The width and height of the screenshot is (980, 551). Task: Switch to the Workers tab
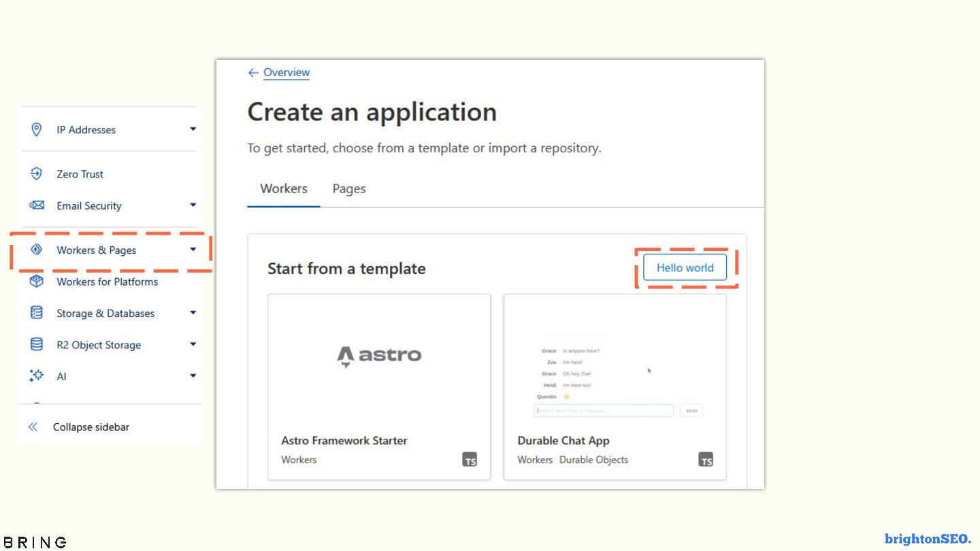[x=284, y=188]
